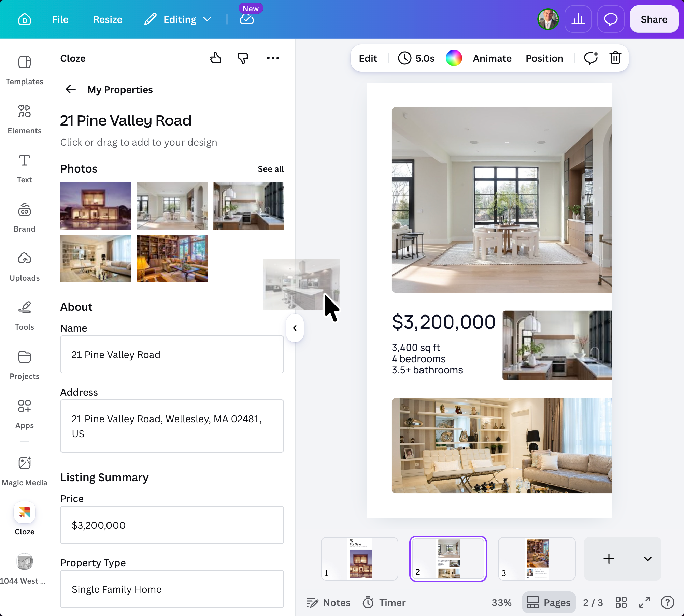Open the Timer

click(x=384, y=603)
